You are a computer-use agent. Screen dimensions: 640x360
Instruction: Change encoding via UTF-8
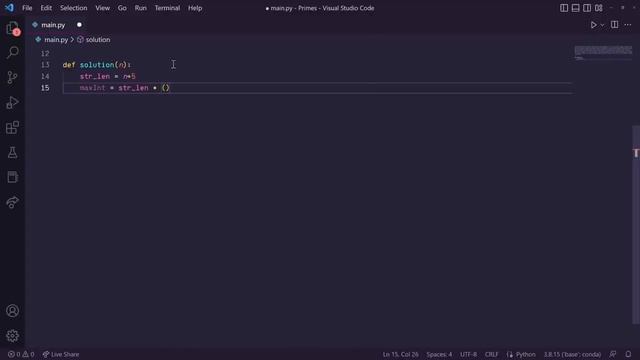point(468,354)
